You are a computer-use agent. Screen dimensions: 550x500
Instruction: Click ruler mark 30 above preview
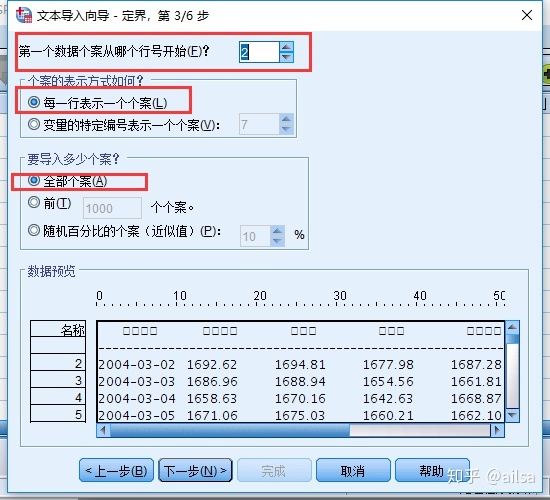click(x=340, y=296)
